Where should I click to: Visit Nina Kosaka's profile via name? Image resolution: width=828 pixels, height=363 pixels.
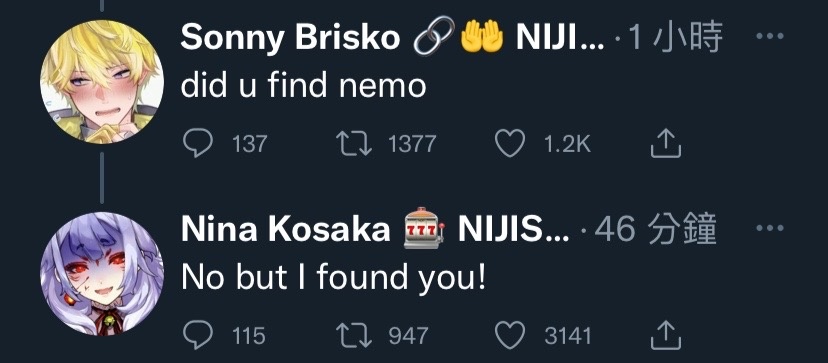click(x=285, y=229)
